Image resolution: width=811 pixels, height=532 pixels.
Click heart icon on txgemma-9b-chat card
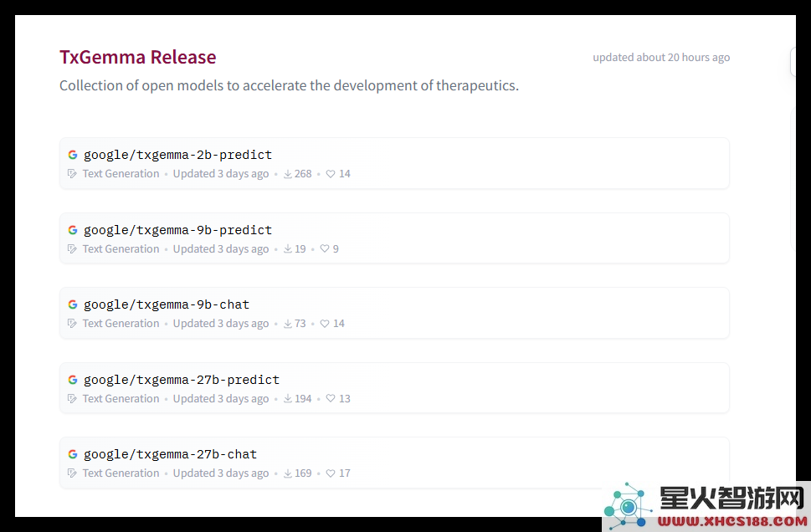[x=324, y=324]
